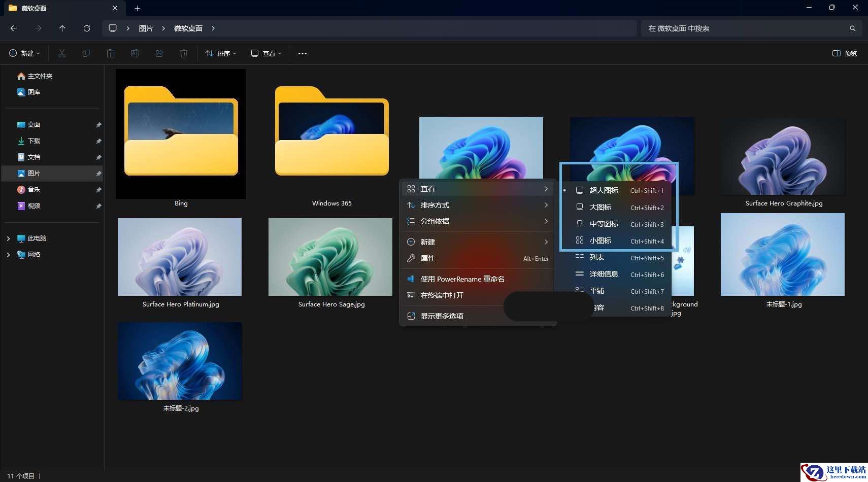Open 分组依据 submenu in the context menu
The width and height of the screenshot is (868, 482).
478,221
